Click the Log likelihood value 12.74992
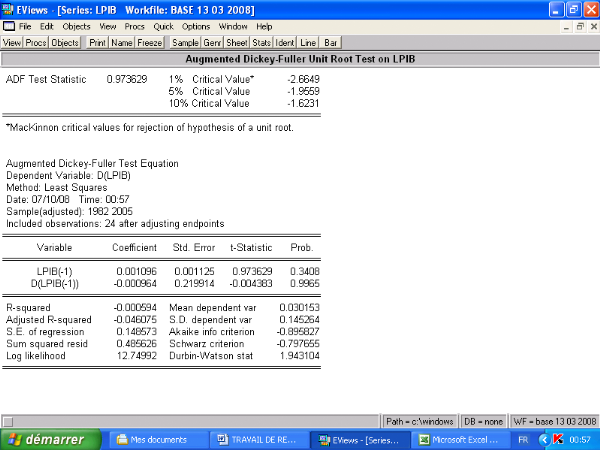 tap(137, 355)
